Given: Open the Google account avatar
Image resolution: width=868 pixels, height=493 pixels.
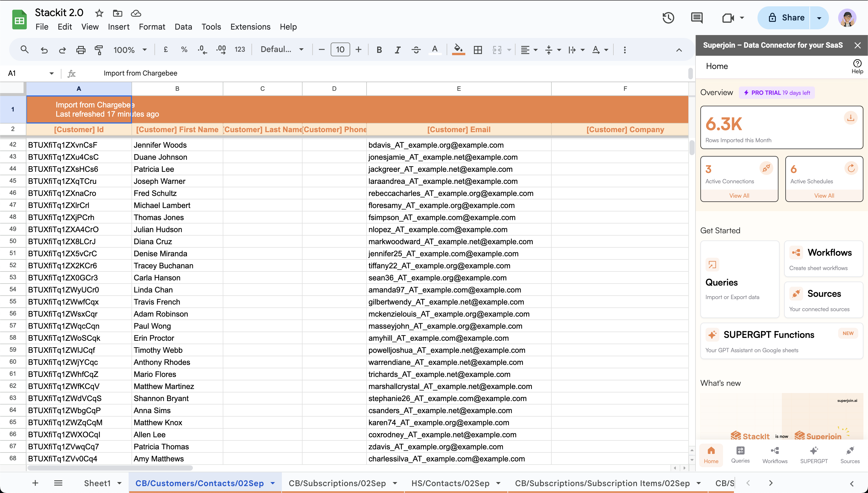Looking at the screenshot, I should pos(847,18).
